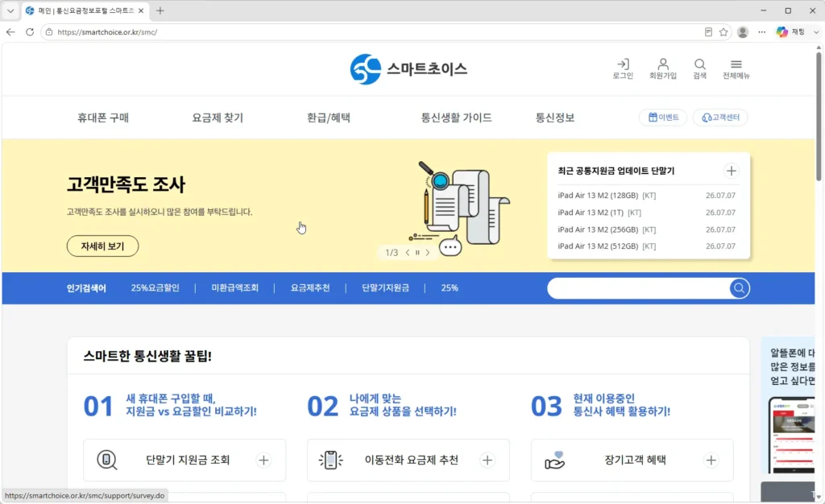Click popular search 미환급액조회
The image size is (825, 504).
pyautogui.click(x=234, y=288)
